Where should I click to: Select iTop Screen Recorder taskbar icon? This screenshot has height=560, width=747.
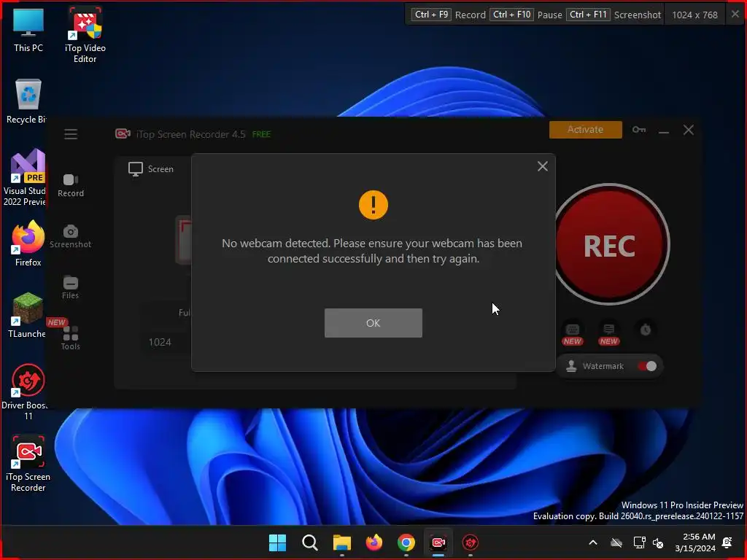pyautogui.click(x=438, y=542)
